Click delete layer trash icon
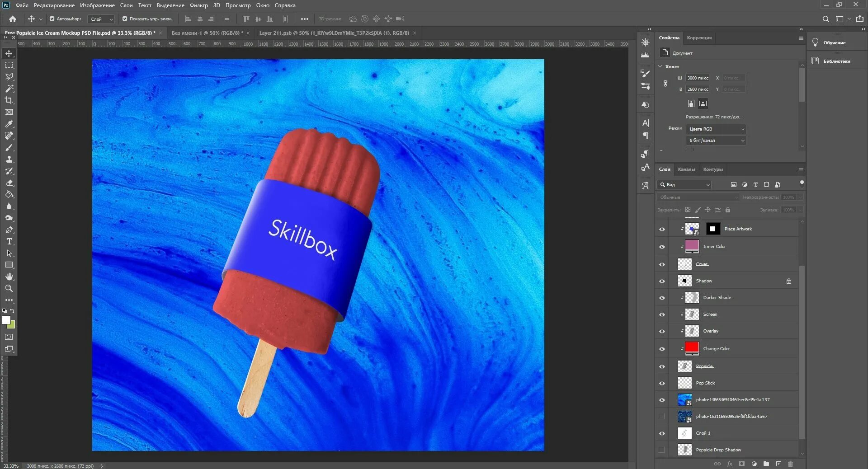 (x=790, y=464)
